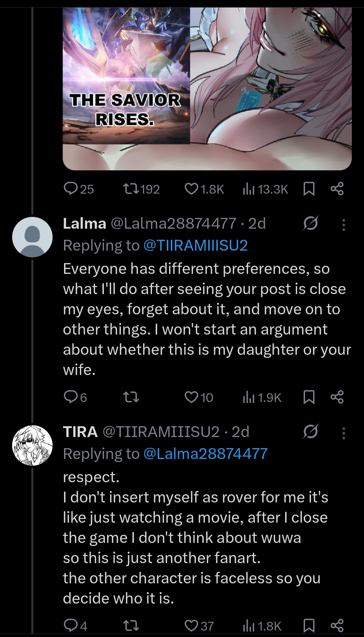Share the top image post
364x637 pixels.
[337, 189]
